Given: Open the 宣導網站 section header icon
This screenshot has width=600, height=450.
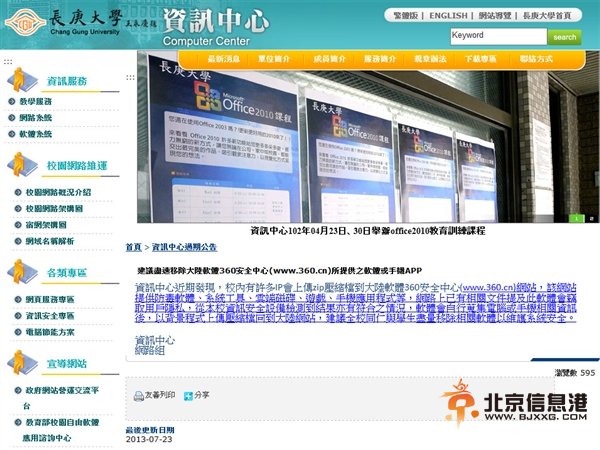Looking at the screenshot, I should click(22, 362).
